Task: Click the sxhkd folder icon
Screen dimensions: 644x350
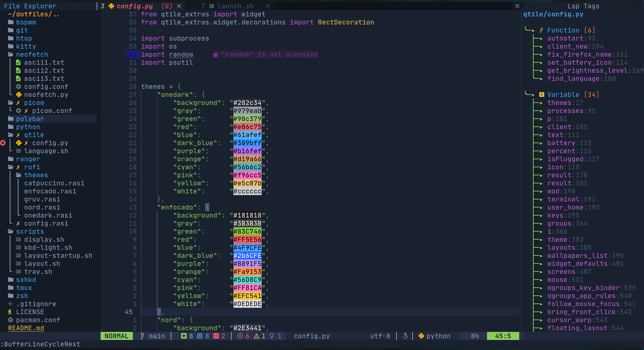Action: tap(11, 280)
